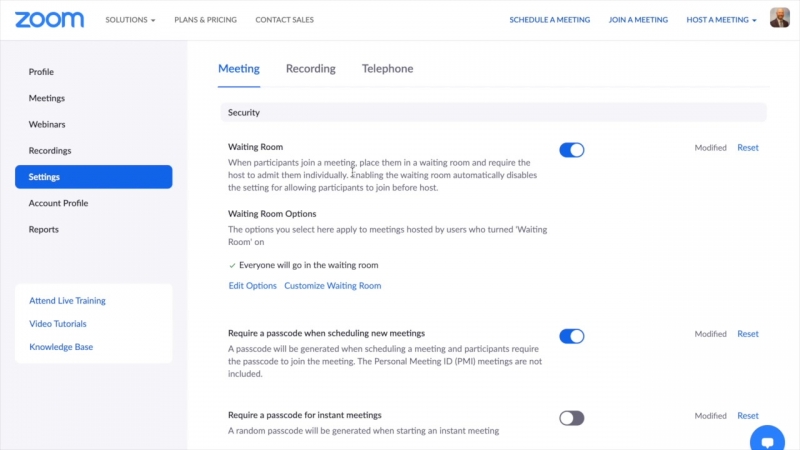Expand the Solutions dropdown menu
Image resolution: width=800 pixels, height=450 pixels.
130,20
